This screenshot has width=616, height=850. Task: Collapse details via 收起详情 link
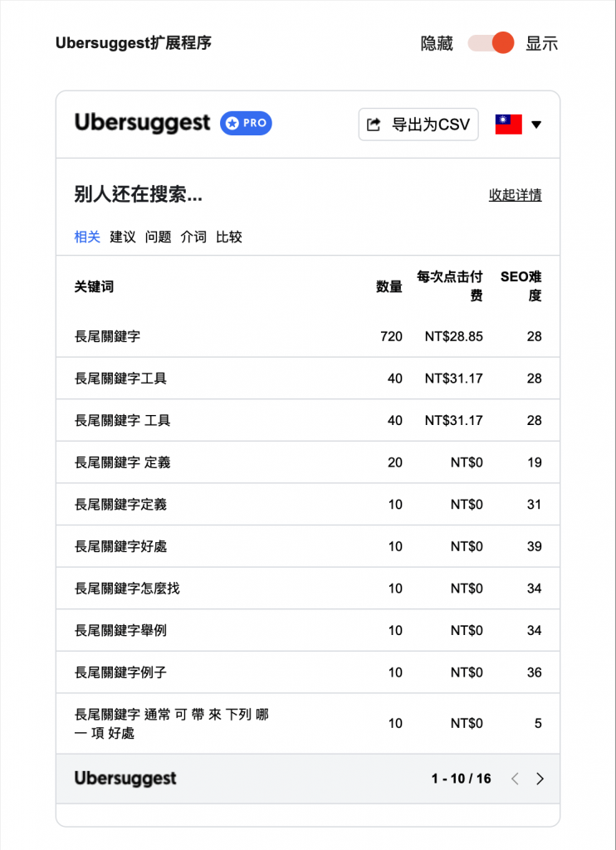[x=516, y=194]
